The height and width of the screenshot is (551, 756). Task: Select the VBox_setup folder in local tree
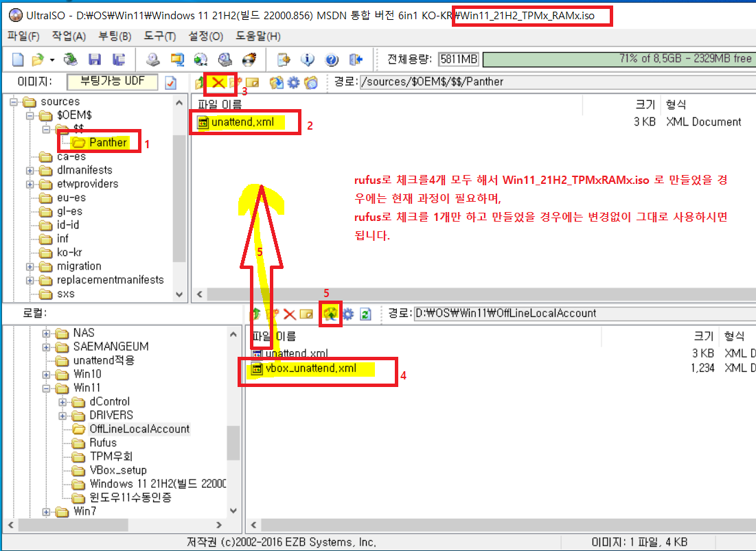(118, 470)
